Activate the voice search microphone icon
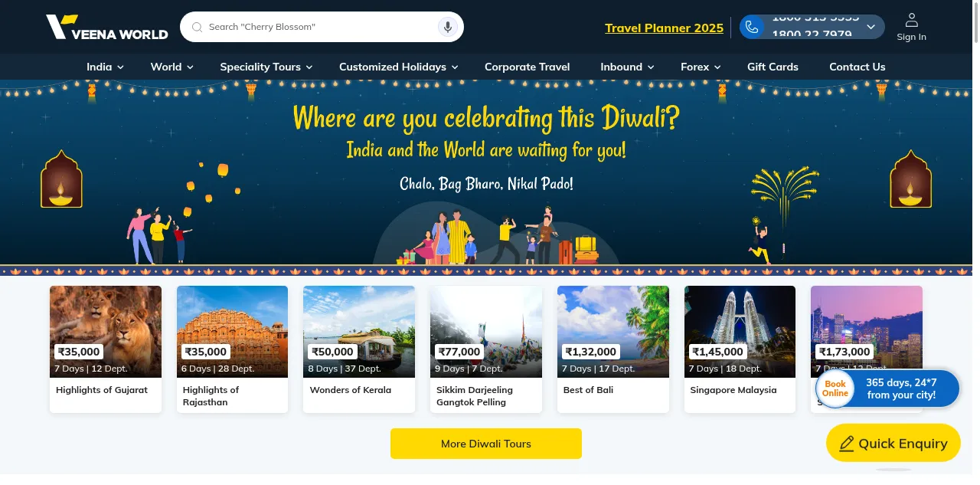 (x=448, y=27)
